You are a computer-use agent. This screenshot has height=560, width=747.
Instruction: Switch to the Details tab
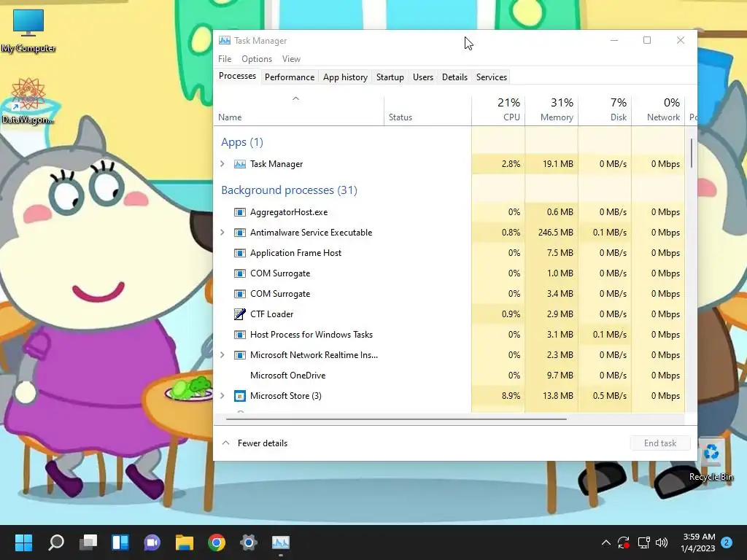(x=454, y=77)
